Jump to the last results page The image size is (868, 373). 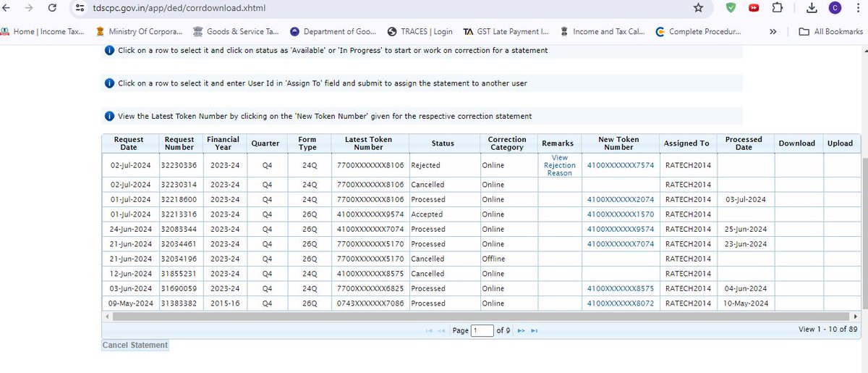[x=534, y=330]
